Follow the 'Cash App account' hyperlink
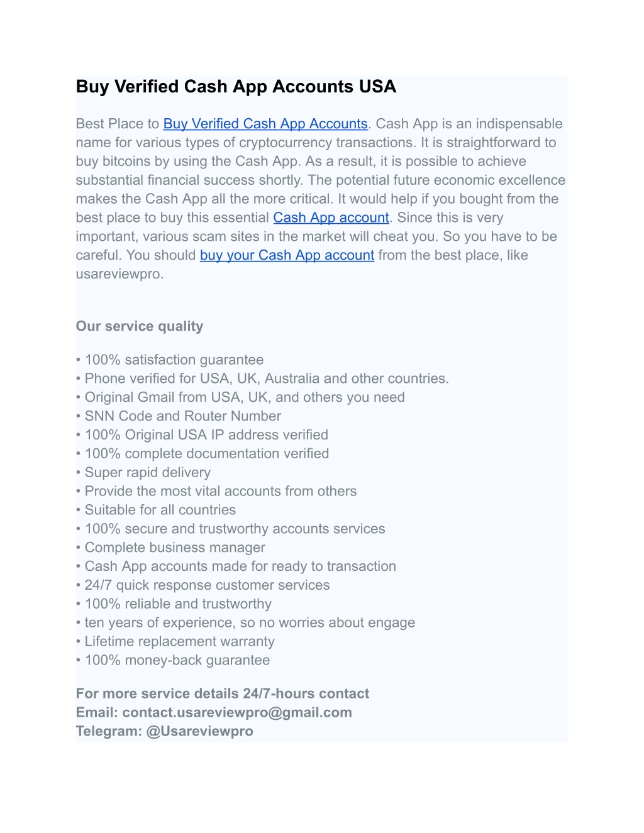Screen dimensions: 644x833 (331, 218)
